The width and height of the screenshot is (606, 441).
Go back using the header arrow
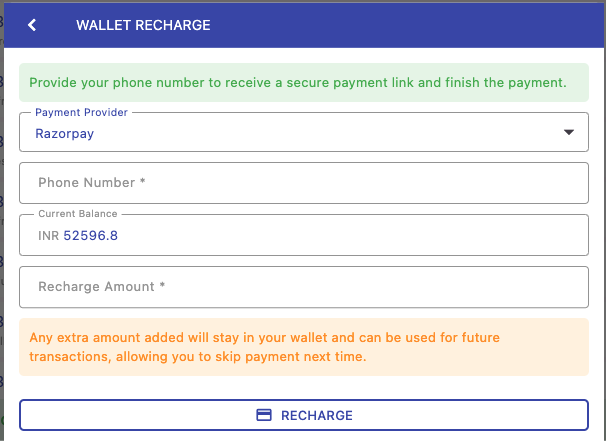click(32, 25)
